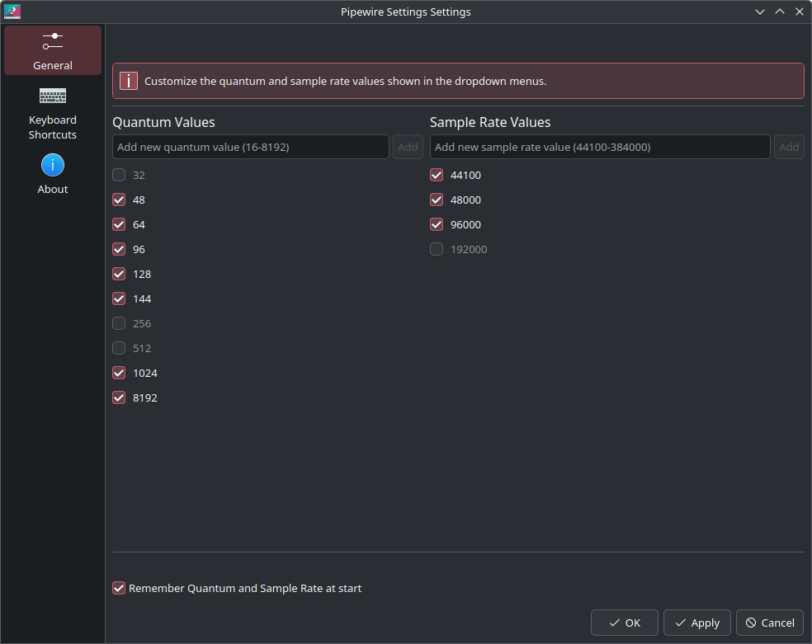812x644 pixels.
Task: Open the About page
Action: pos(52,174)
